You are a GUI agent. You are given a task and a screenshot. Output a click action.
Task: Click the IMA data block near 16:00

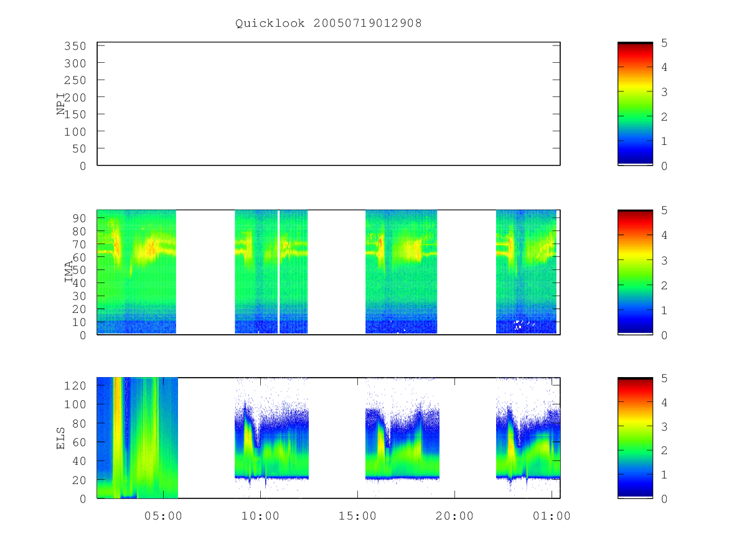point(401,272)
